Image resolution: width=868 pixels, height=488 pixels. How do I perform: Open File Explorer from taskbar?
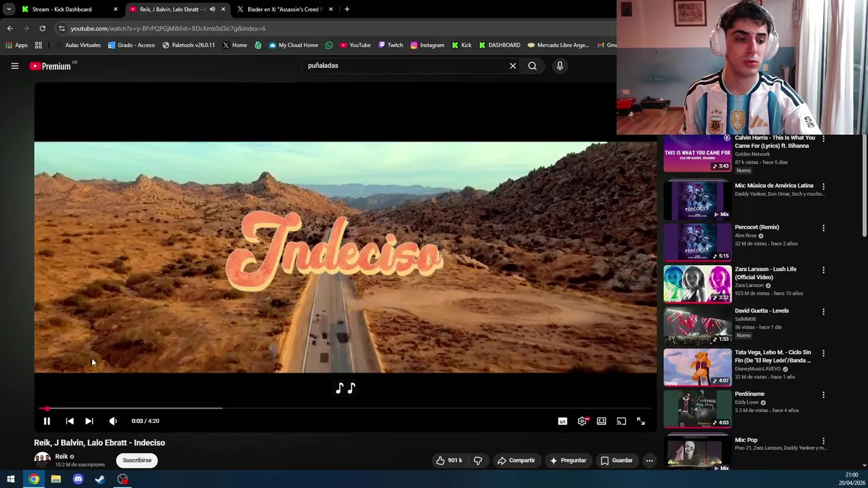pos(56,479)
